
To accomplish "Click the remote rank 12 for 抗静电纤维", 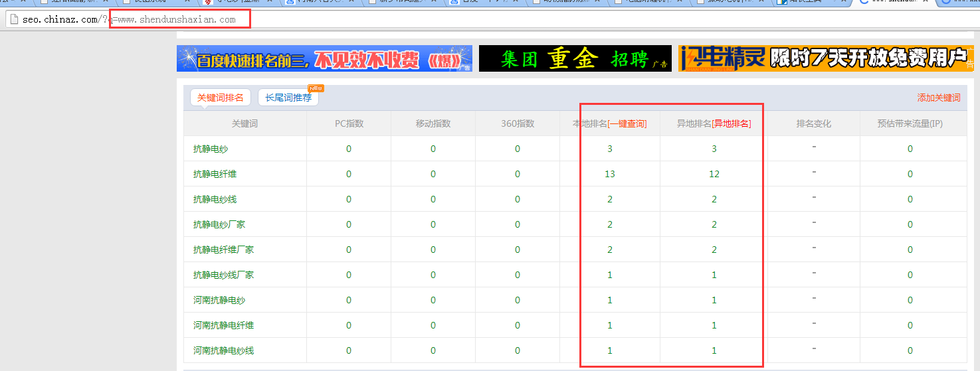I will (x=714, y=174).
